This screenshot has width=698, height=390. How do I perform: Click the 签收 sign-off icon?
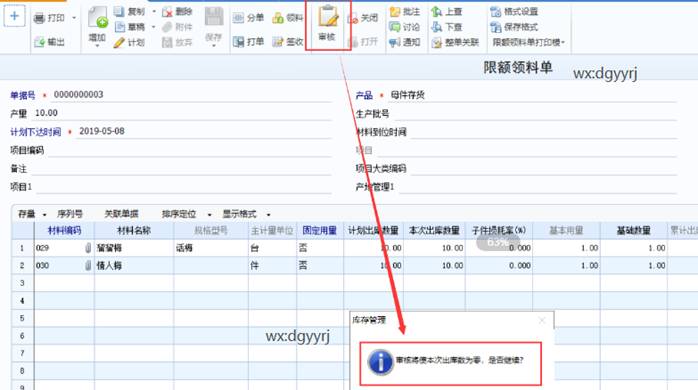point(278,42)
